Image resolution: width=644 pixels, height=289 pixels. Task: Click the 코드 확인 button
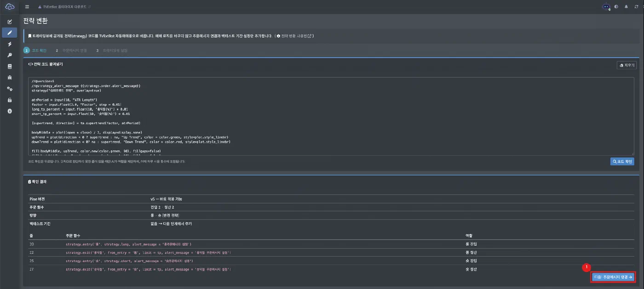(x=622, y=162)
